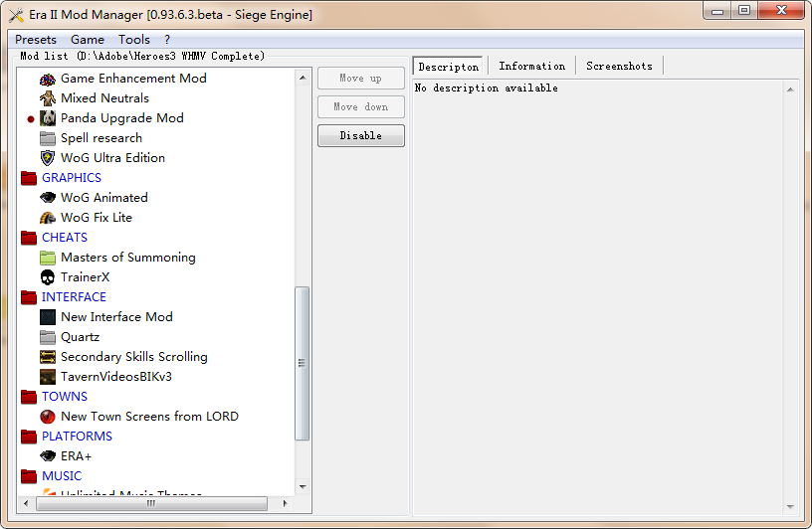Click the Move up button
This screenshot has width=812, height=529.
(361, 79)
